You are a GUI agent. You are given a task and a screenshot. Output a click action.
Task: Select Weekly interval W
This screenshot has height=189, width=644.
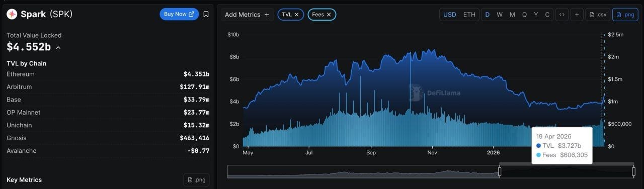coord(500,15)
